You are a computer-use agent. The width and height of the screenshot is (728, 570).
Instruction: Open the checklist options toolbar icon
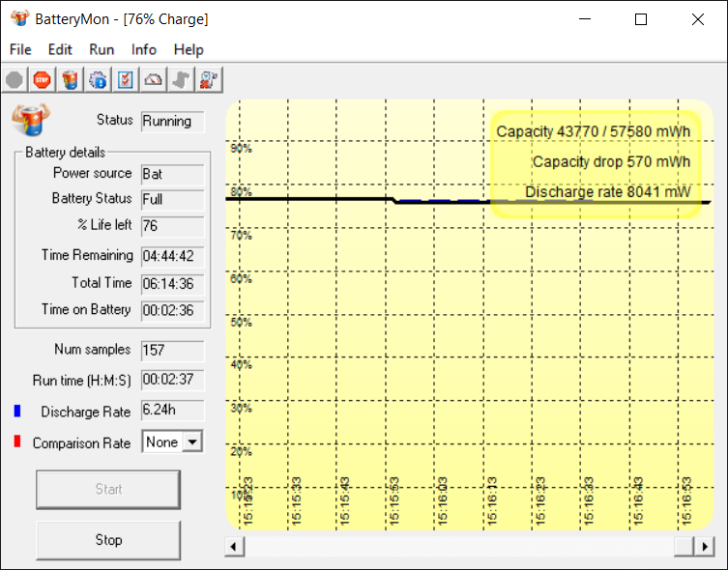click(126, 80)
